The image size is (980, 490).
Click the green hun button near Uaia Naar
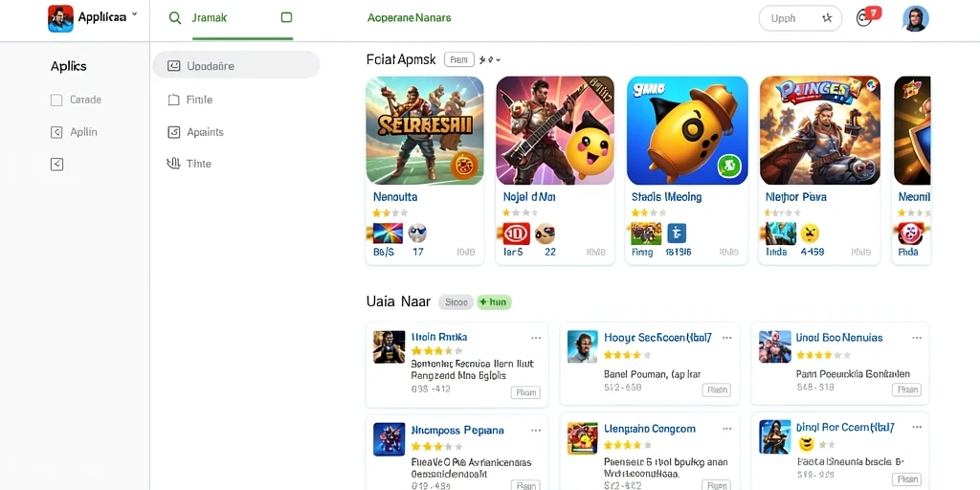click(x=495, y=302)
